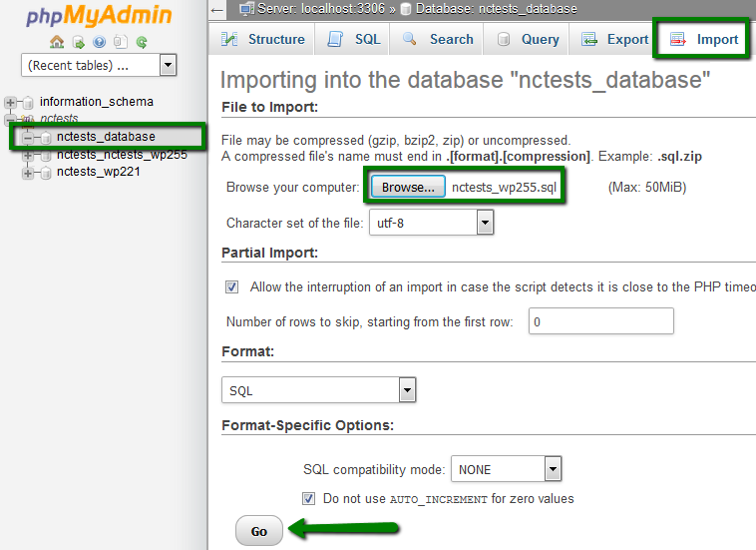Click the documents icon in sidebar toolbar
The width and height of the screenshot is (756, 550).
pyautogui.click(x=120, y=42)
